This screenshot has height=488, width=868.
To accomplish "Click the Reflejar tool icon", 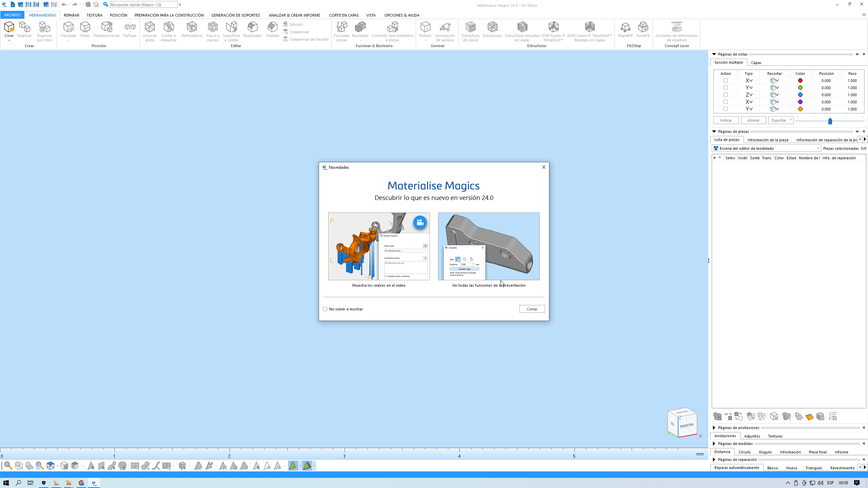I will [x=130, y=27].
